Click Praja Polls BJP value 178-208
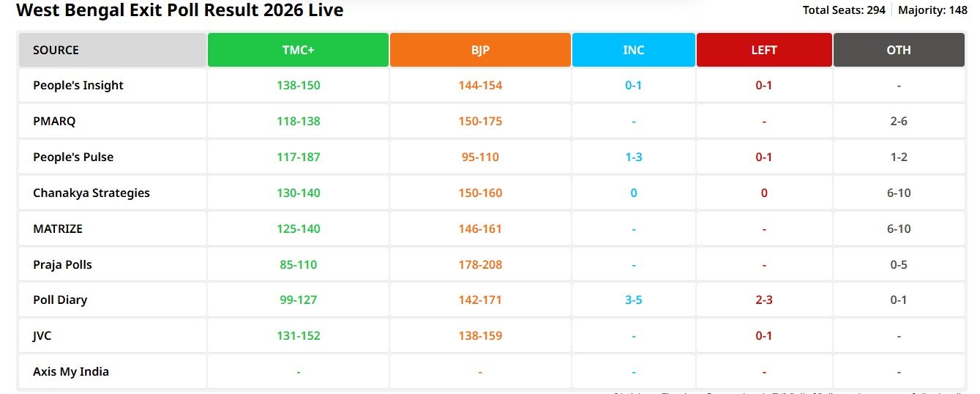This screenshot has width=980, height=394. (x=480, y=264)
